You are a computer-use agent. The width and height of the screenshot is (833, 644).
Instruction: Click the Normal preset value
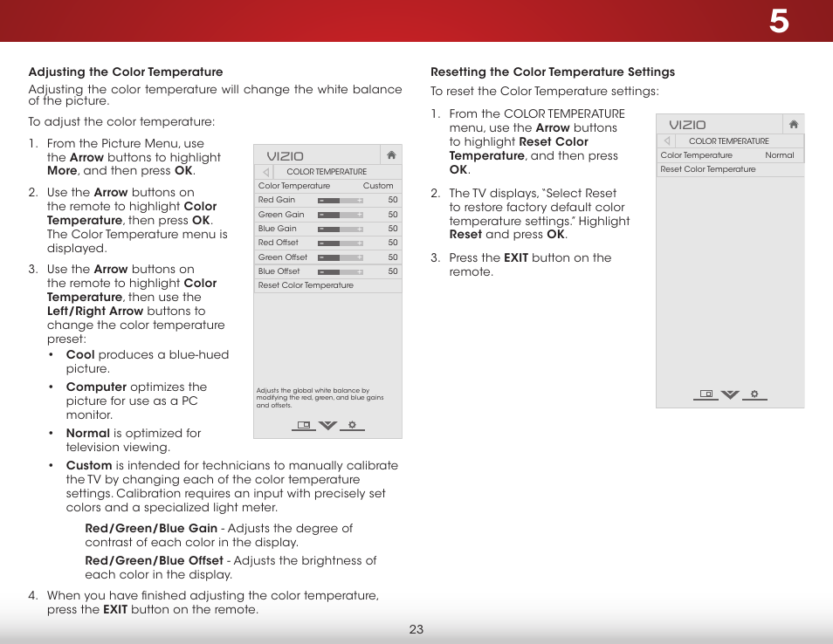780,155
